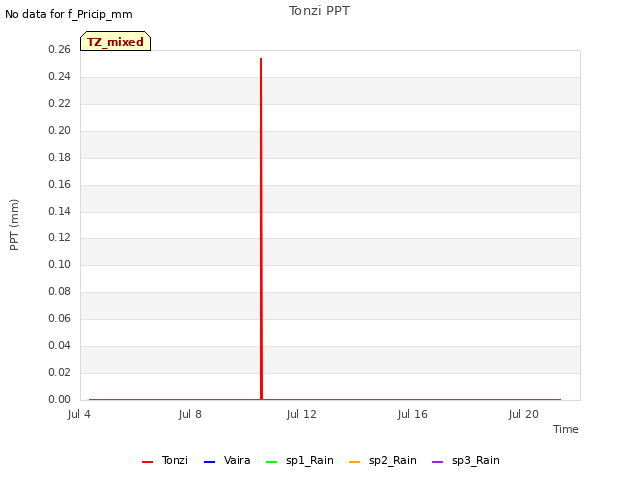Click the blue Vaira legend color marker
This screenshot has height=480, width=640.
tap(209, 462)
